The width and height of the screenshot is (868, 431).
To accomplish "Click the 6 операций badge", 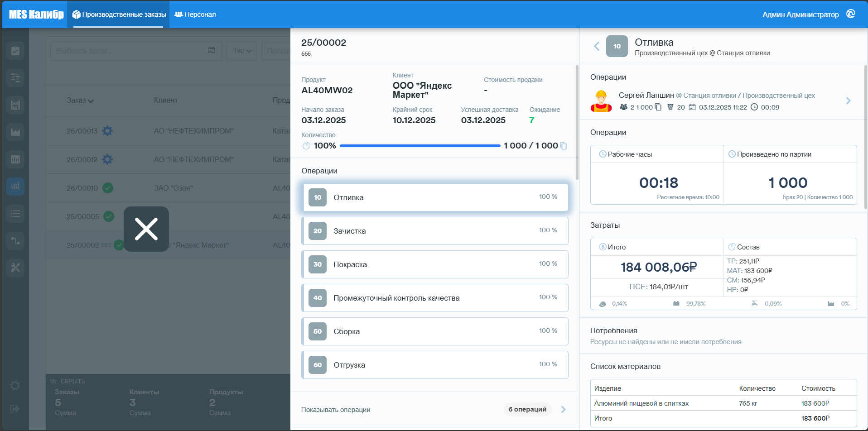I will [x=527, y=409].
